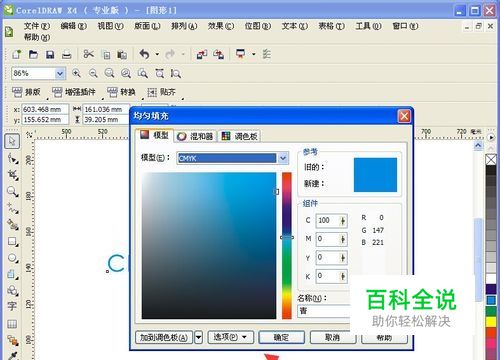Open the 位图 Bitmaps menu
The width and height of the screenshot is (500, 360).
pyautogui.click(x=258, y=26)
